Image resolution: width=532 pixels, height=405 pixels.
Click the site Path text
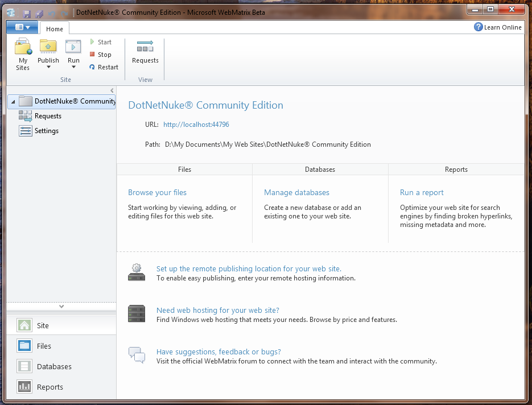pyautogui.click(x=267, y=144)
